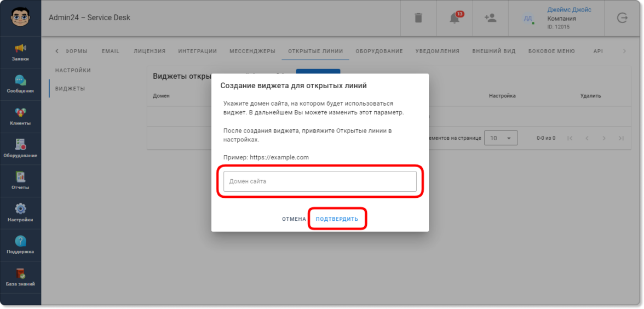Switch to УВЕДОМЛЕНИЯ tab
Viewport: 644px width, 309px height.
[438, 51]
